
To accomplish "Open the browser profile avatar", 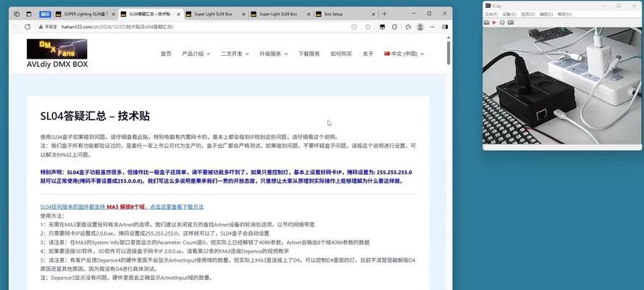I will coord(419,27).
